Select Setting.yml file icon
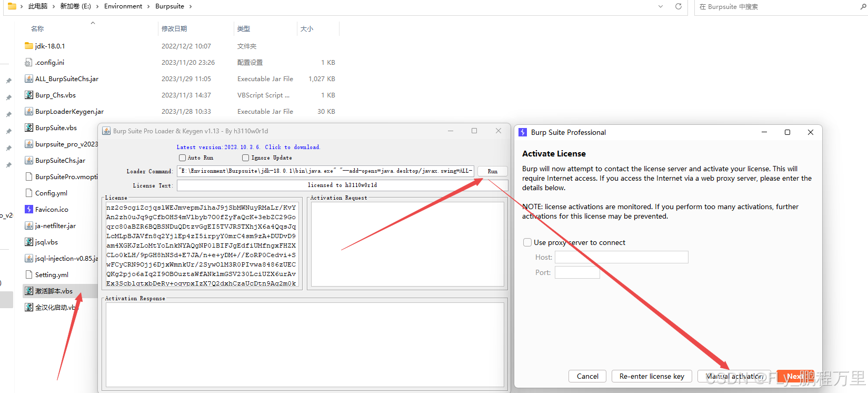The width and height of the screenshot is (868, 393). tap(29, 274)
